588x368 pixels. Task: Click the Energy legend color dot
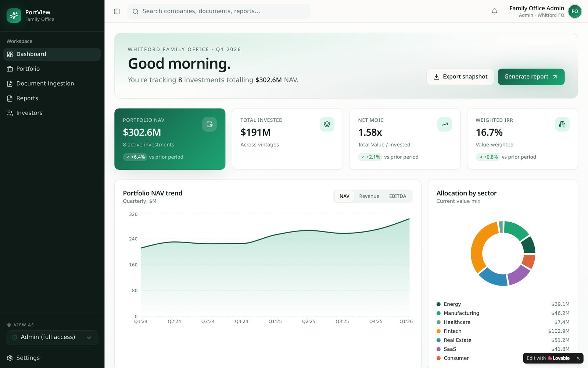tap(438, 304)
